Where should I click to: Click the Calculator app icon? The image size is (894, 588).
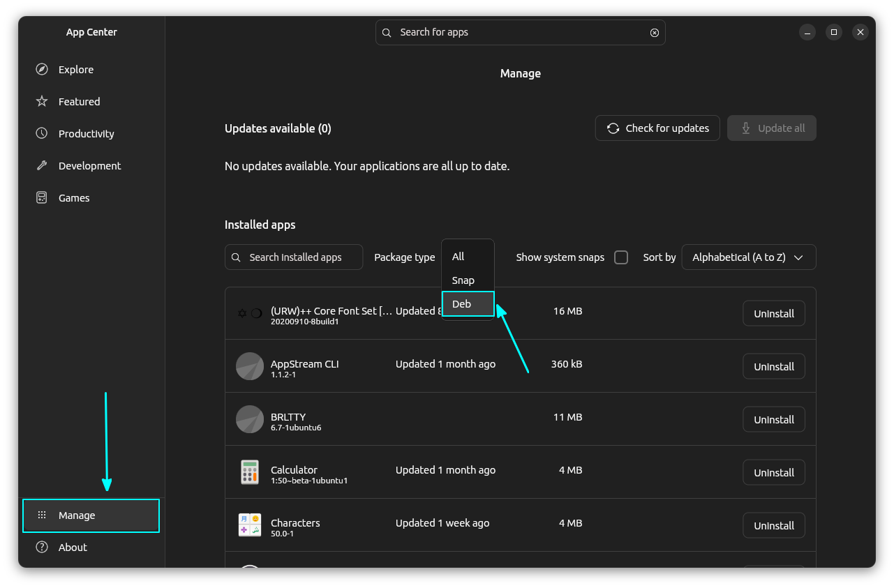pyautogui.click(x=250, y=472)
